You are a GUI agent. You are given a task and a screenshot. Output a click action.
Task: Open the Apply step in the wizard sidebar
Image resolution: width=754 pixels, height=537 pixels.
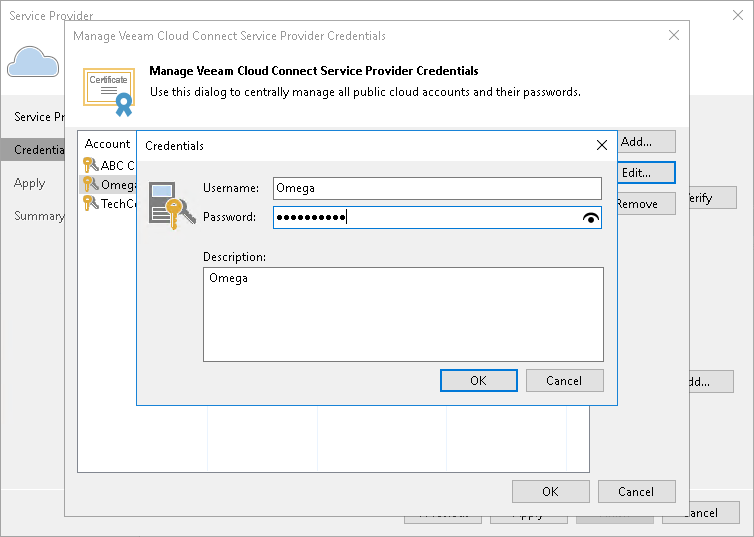(x=30, y=183)
